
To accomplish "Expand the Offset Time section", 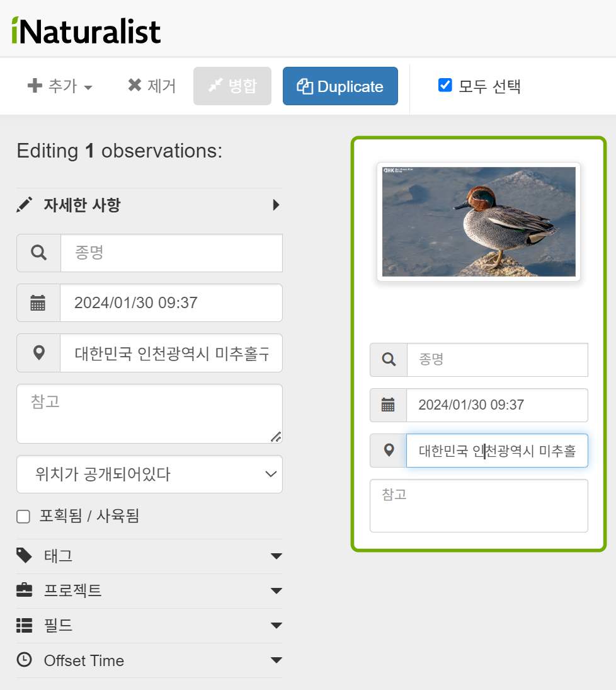I will pyautogui.click(x=150, y=660).
